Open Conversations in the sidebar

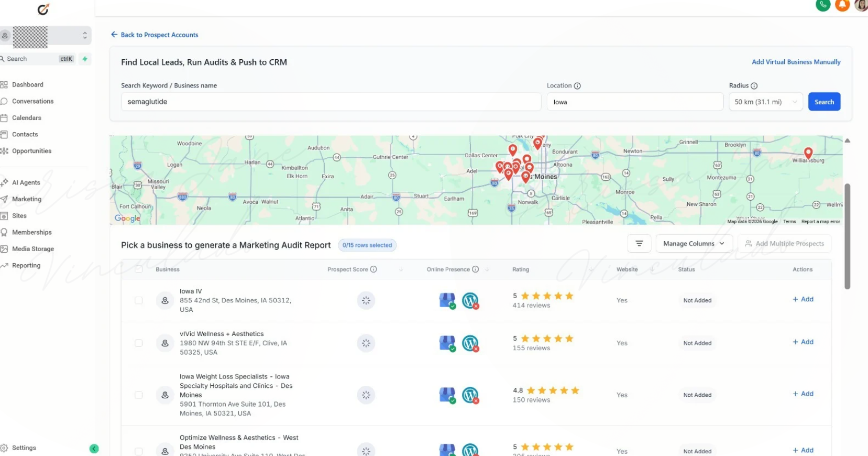pyautogui.click(x=32, y=101)
